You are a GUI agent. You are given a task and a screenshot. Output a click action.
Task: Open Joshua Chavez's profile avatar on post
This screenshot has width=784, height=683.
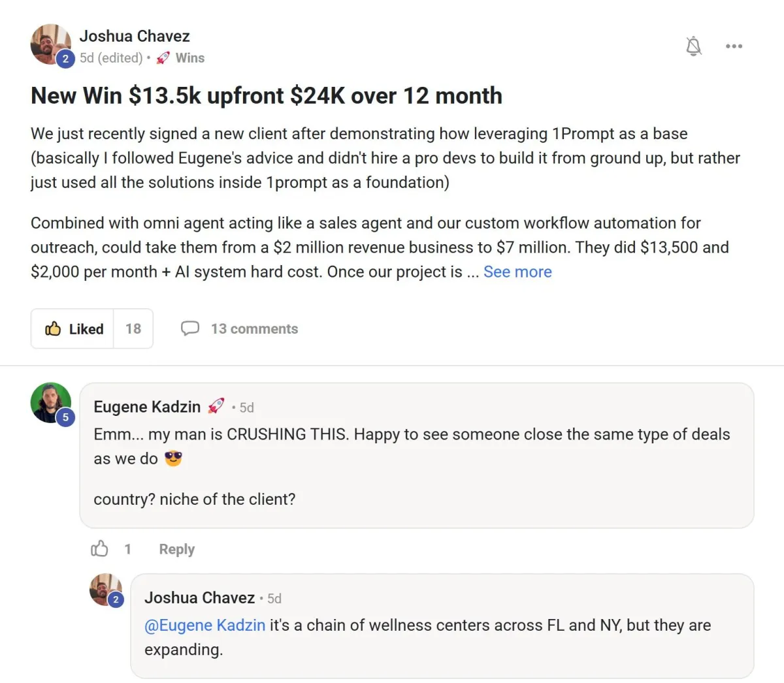tap(50, 44)
